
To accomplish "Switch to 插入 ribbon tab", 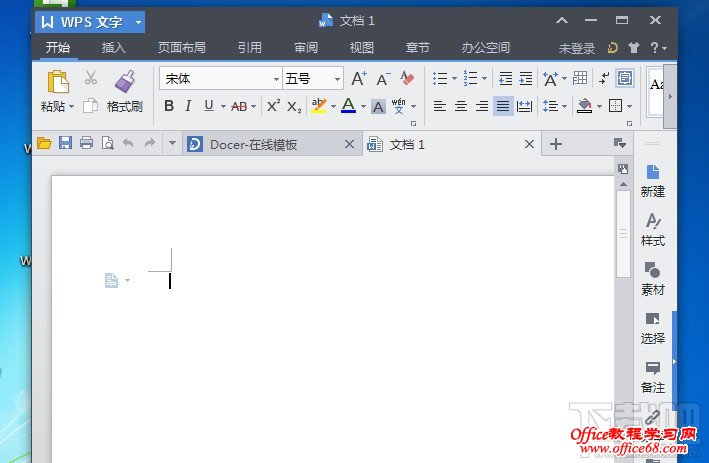I will (113, 47).
